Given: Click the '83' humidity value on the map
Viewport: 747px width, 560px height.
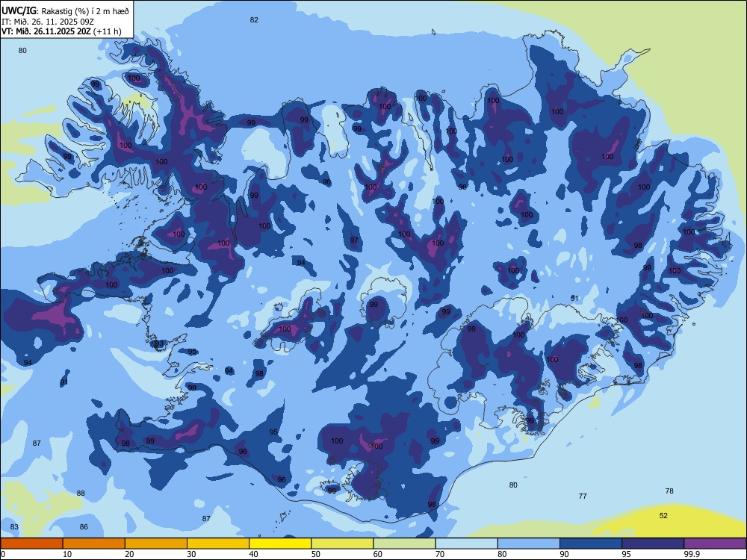Looking at the screenshot, I should (x=14, y=526).
